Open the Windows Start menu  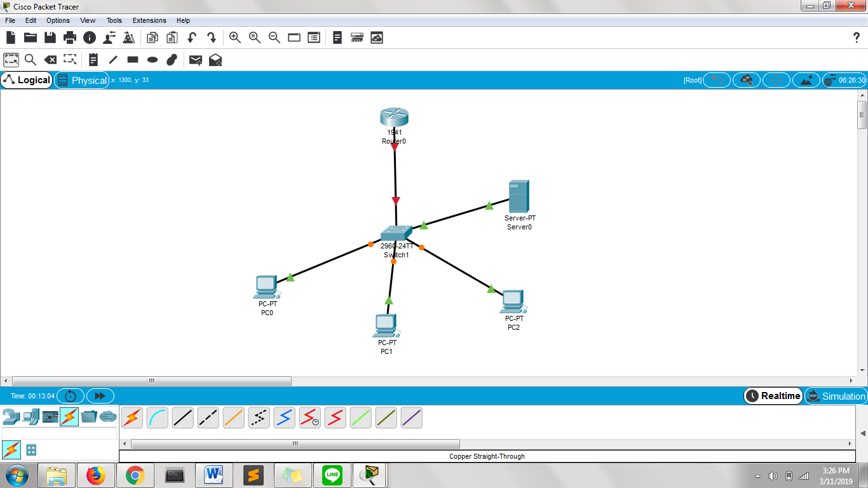pos(17,475)
